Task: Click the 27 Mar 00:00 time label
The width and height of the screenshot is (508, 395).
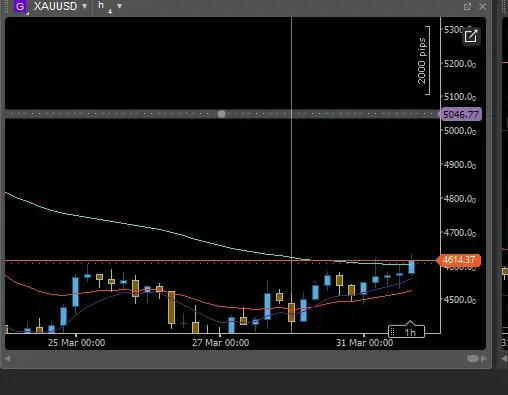Action: click(220, 343)
